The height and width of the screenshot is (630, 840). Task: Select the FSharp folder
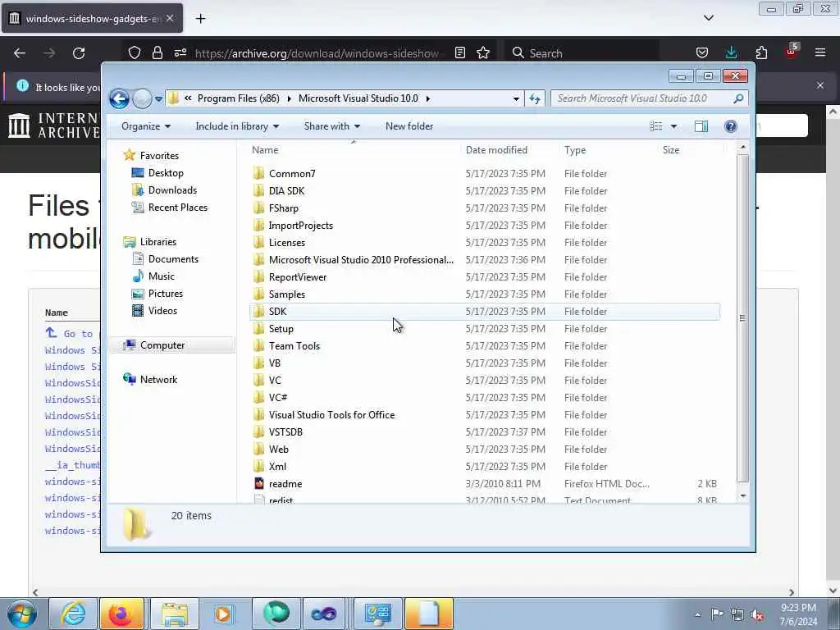coord(283,208)
